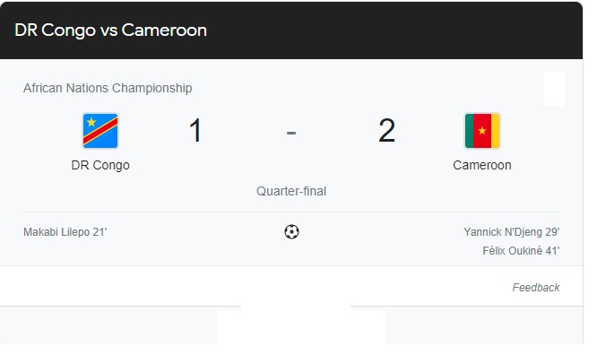This screenshot has width=597, height=364.
Task: Select scorer Makabi Lilepo 21'
Action: [x=65, y=232]
